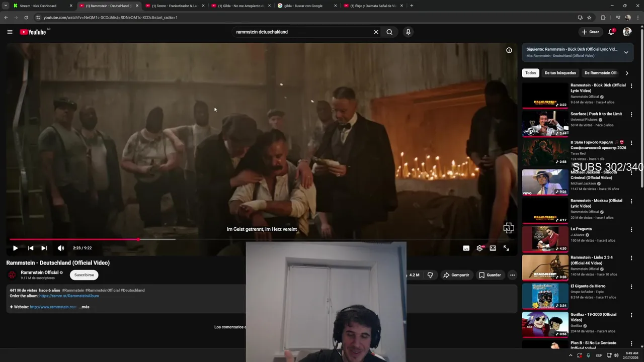The width and height of the screenshot is (644, 362).
Task: Save video with Guardar button
Action: click(490, 275)
